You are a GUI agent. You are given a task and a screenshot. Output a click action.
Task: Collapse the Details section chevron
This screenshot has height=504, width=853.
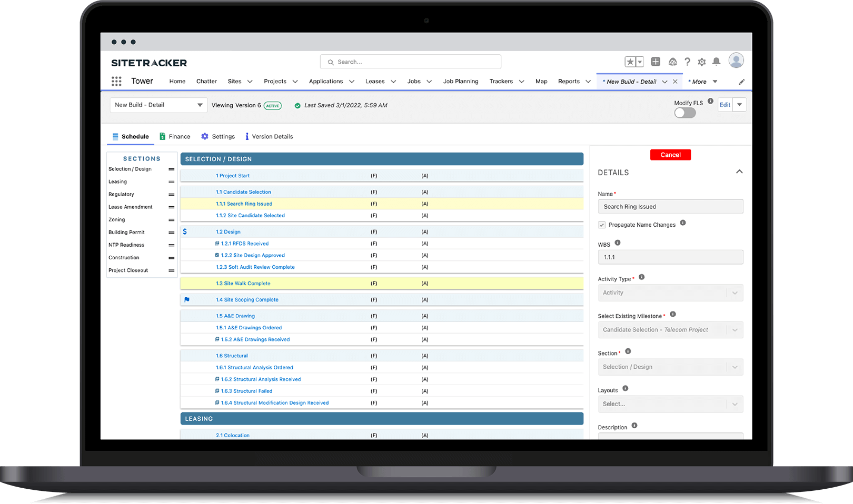pos(739,172)
